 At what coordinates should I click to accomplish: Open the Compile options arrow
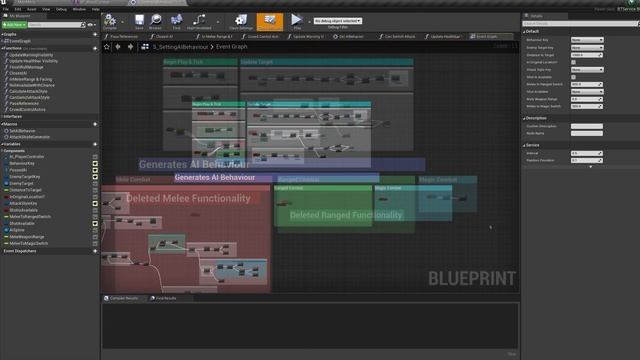tap(122, 22)
